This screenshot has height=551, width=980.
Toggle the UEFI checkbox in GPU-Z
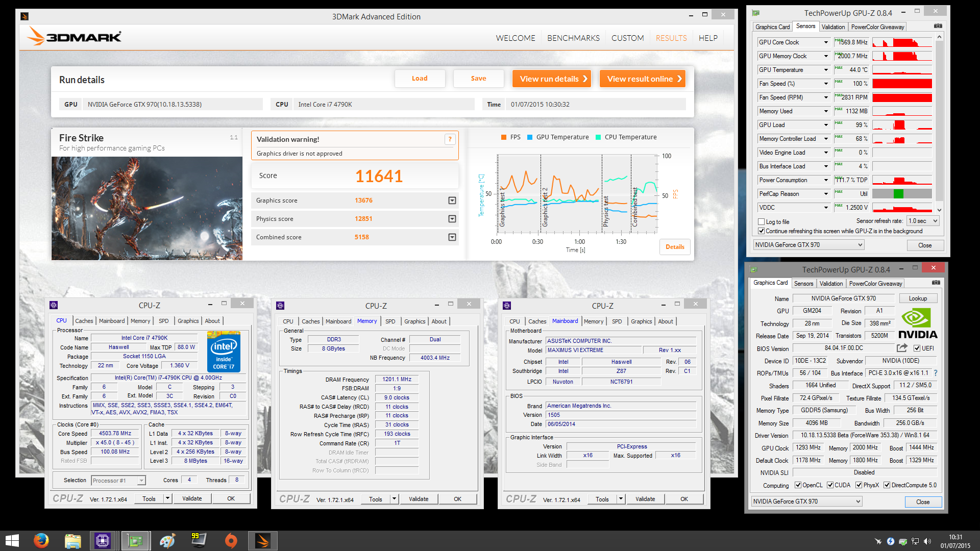pos(917,348)
